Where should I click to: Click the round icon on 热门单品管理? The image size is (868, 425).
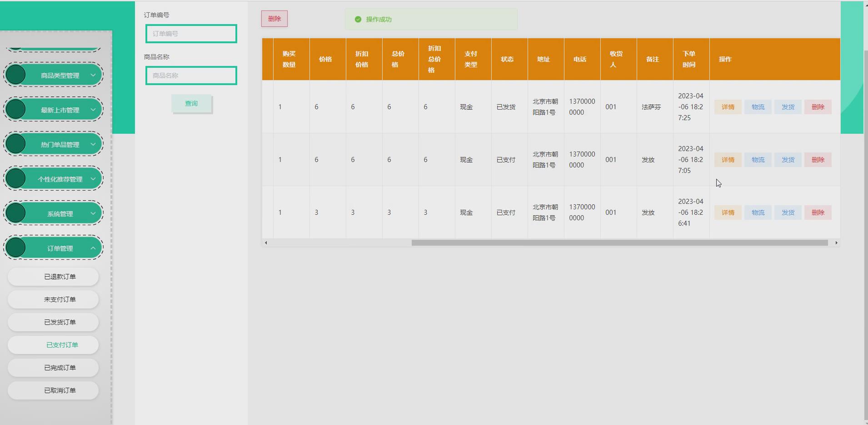[16, 144]
